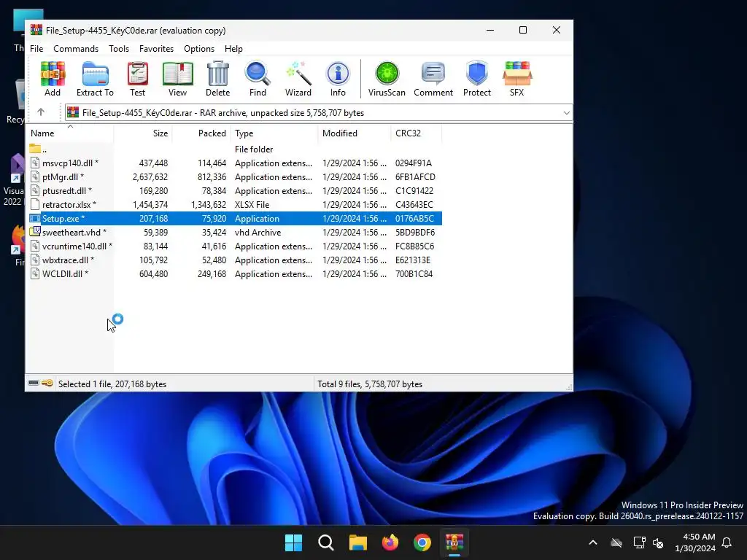Open the Tools menu
The height and width of the screenshot is (560, 747).
pos(119,49)
